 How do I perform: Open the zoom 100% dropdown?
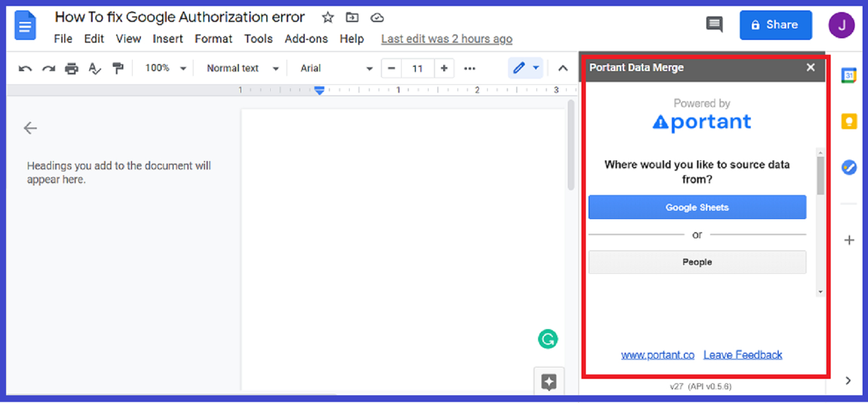[165, 68]
